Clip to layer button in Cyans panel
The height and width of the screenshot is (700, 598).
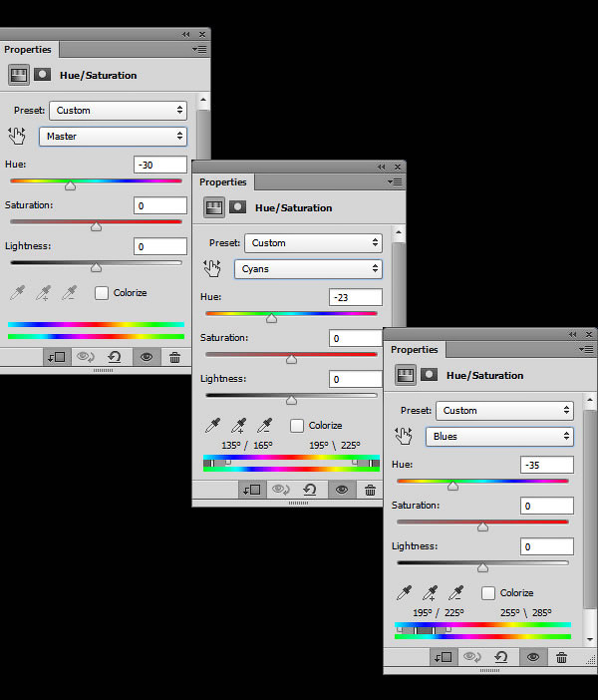coord(252,490)
